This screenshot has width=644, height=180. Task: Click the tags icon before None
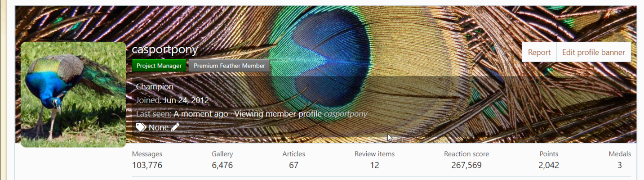(141, 127)
